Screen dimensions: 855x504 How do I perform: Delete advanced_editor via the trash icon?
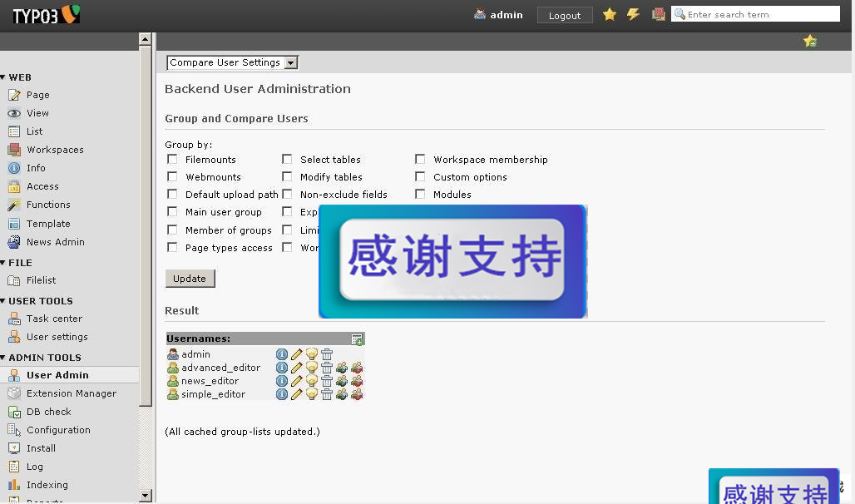tap(327, 368)
